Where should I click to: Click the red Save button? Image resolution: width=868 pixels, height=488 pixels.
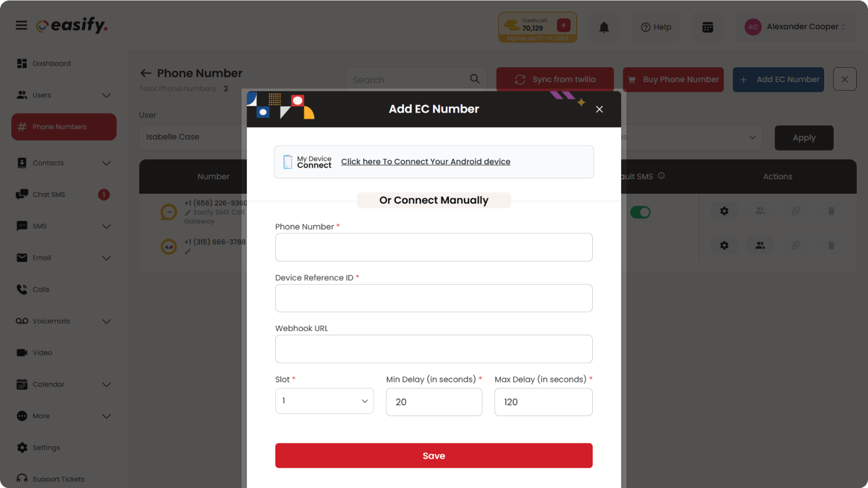coord(434,456)
